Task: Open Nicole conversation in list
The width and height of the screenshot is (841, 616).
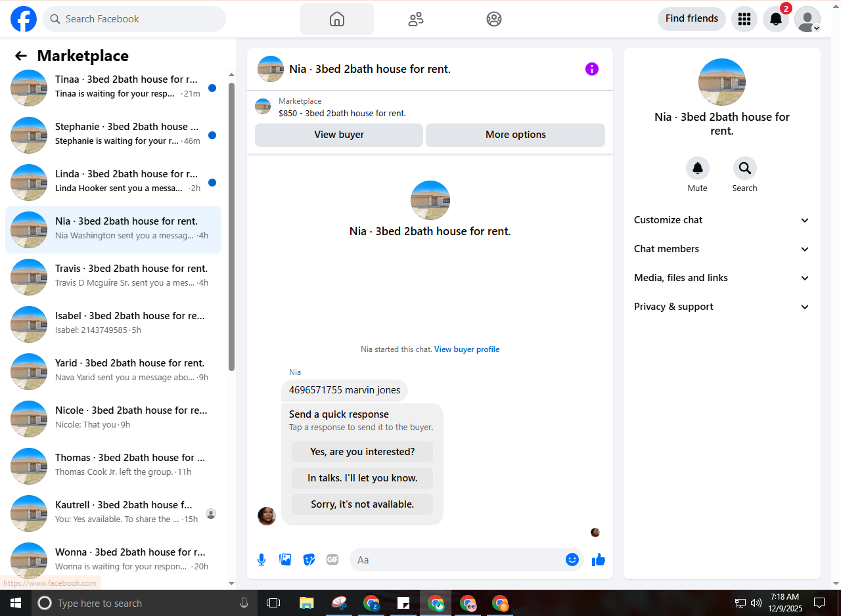Action: [113, 419]
